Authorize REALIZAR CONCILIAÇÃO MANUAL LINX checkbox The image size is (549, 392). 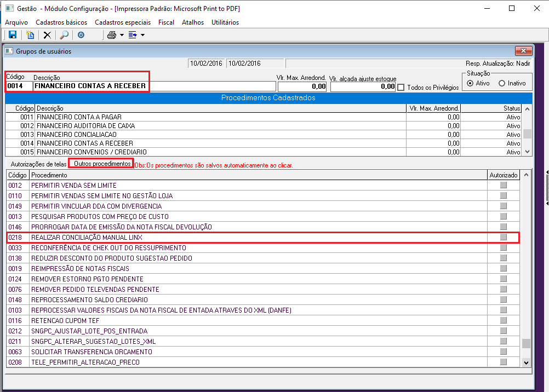(x=504, y=237)
